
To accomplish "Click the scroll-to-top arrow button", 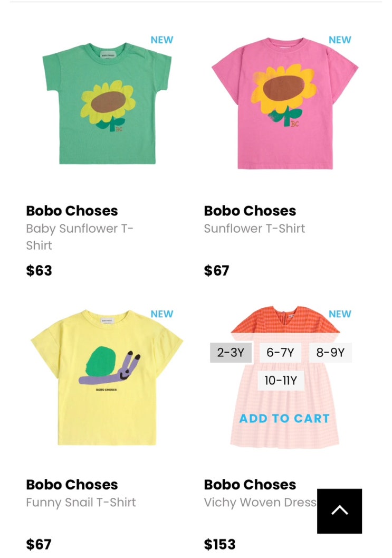I will 339,510.
